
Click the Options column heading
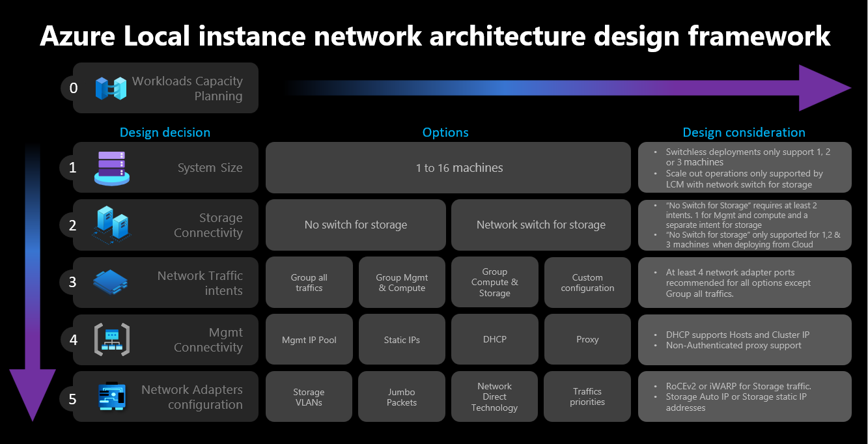tap(445, 132)
